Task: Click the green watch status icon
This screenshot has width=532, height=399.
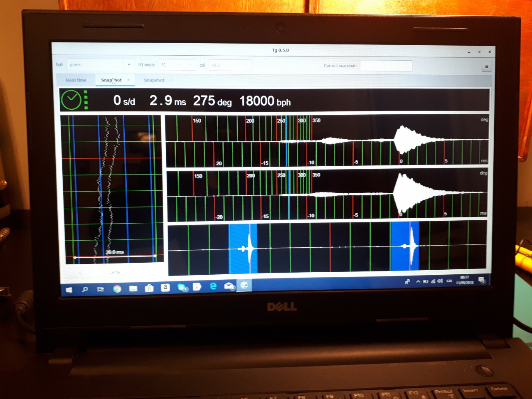Action: (x=71, y=100)
